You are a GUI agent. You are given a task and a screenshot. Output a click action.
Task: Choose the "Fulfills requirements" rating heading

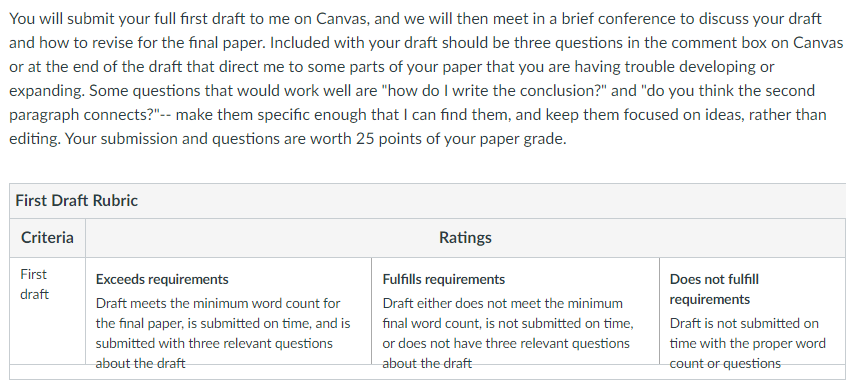click(x=444, y=280)
